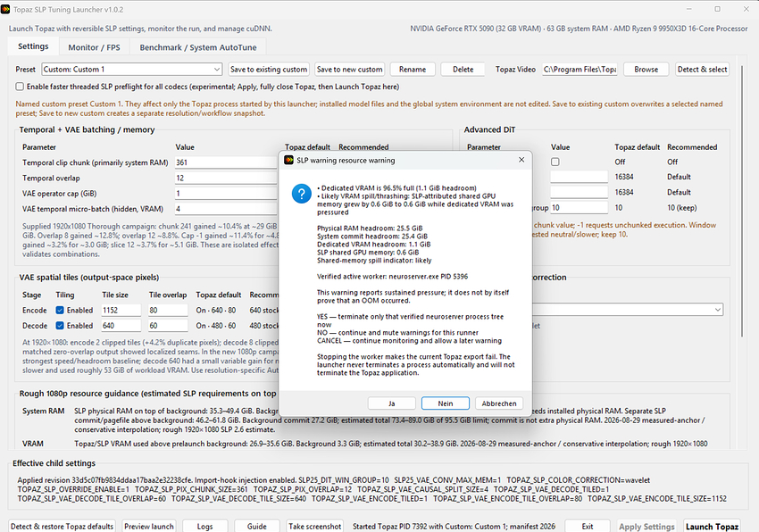Screen dimensions: 759x532
Task: Open the Monitor / FPS tab
Action: [94, 47]
